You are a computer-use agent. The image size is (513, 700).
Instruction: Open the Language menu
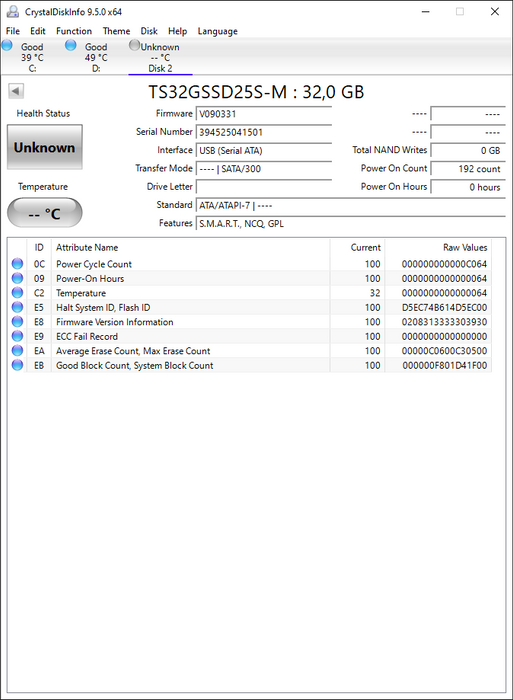click(217, 31)
